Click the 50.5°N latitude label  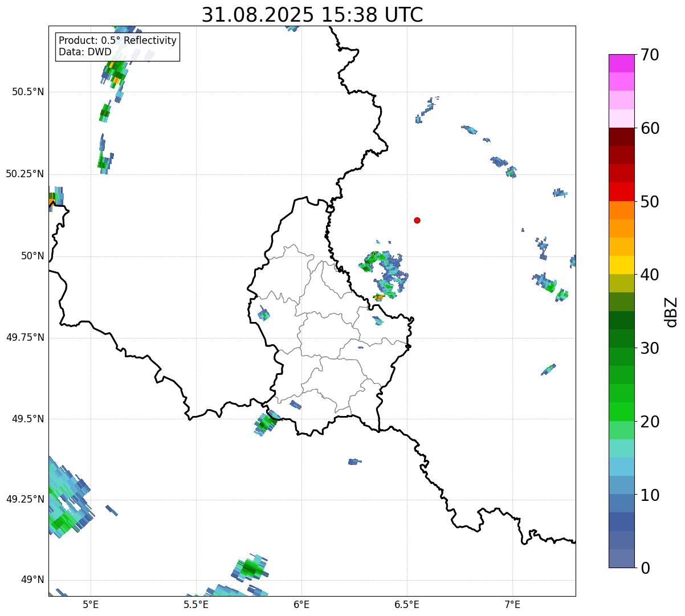pyautogui.click(x=28, y=92)
